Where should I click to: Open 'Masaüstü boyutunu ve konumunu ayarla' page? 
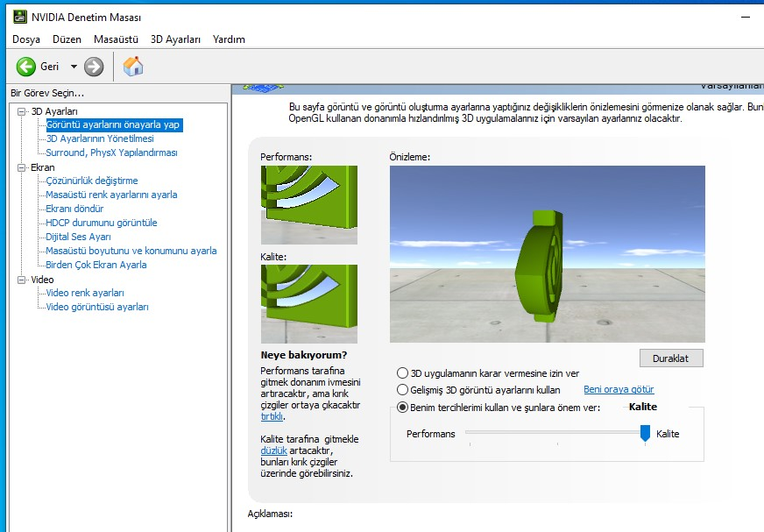[x=131, y=251]
